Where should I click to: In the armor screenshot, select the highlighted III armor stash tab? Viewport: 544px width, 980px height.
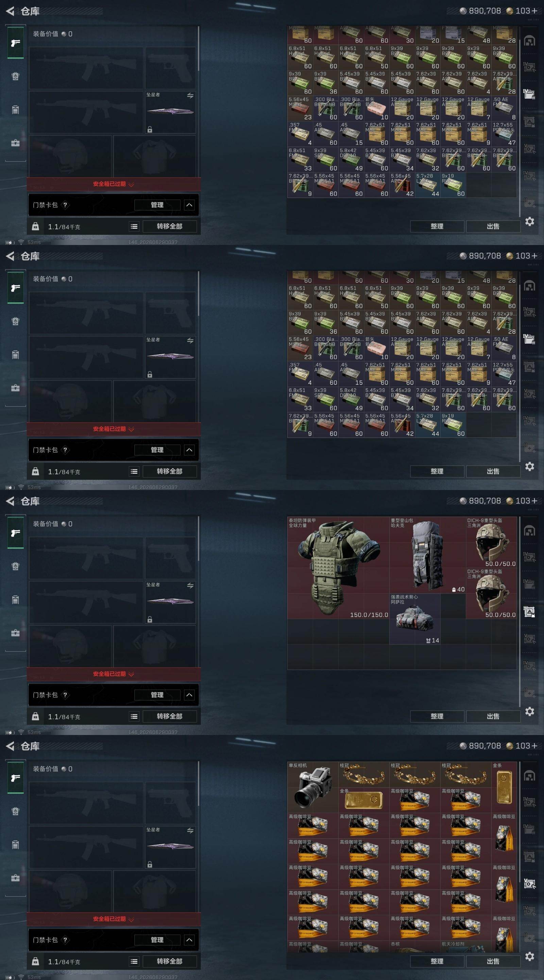(529, 612)
